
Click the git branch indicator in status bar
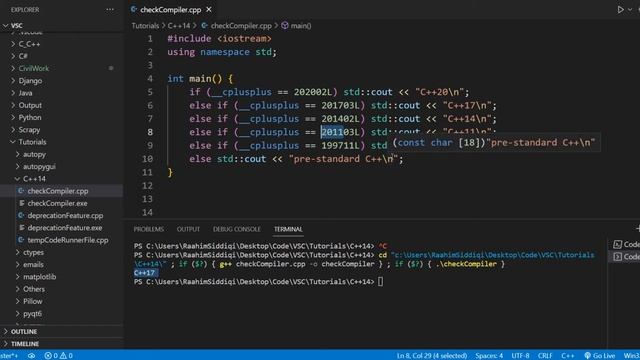(9, 356)
